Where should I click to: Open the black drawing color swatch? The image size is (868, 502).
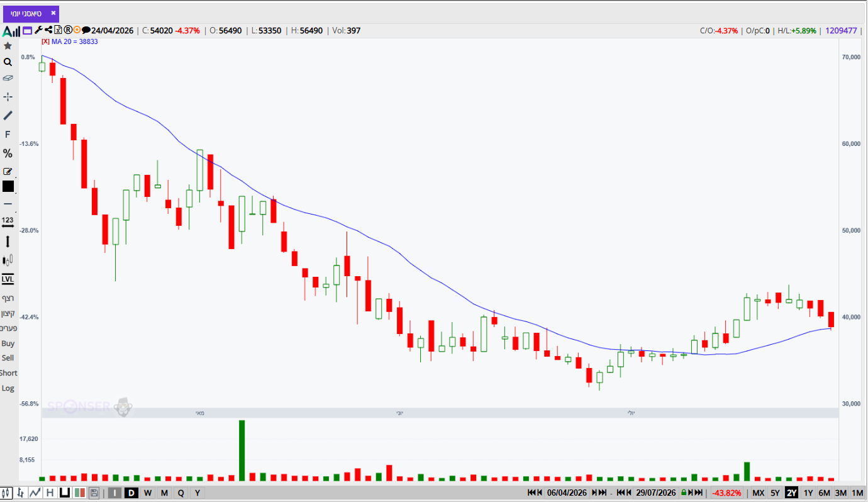(x=8, y=186)
